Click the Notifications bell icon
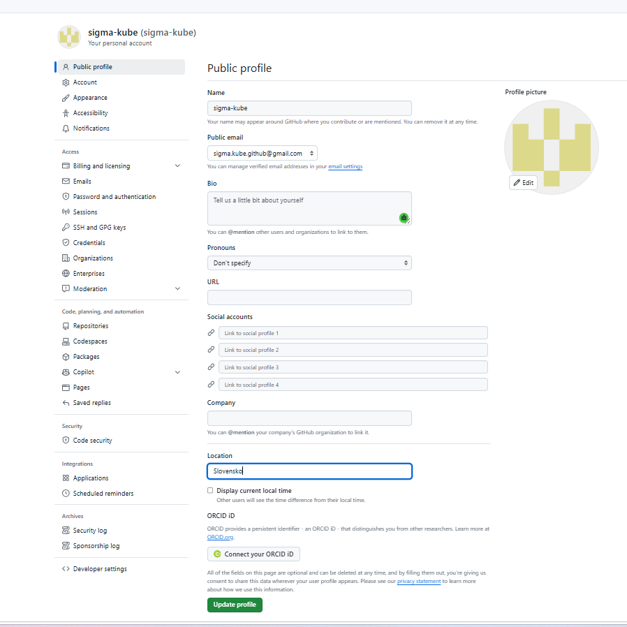The image size is (627, 627). 66,128
